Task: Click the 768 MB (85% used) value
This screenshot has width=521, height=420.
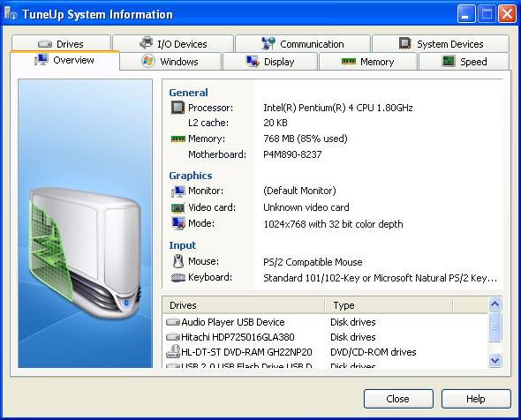Action: pyautogui.click(x=306, y=139)
